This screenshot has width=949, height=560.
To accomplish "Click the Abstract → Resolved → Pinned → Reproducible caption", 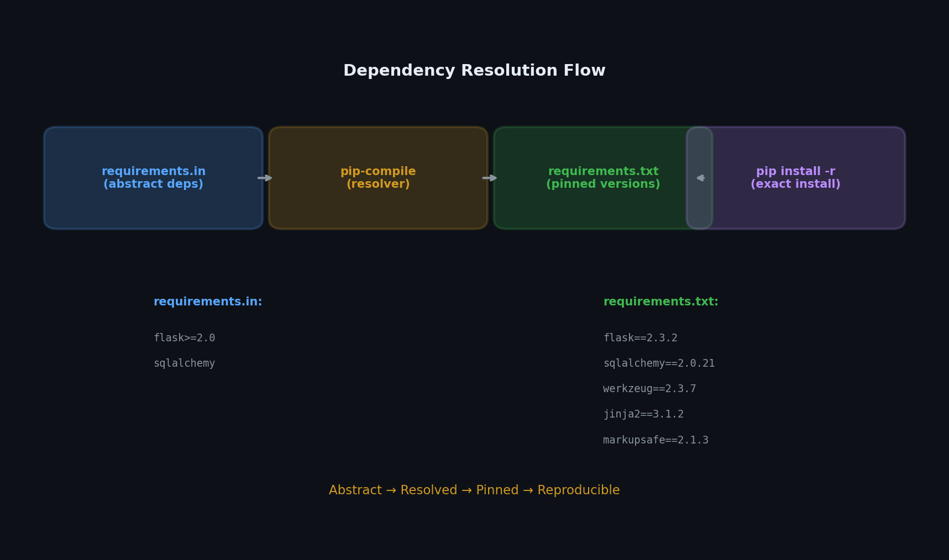I will coord(474,490).
